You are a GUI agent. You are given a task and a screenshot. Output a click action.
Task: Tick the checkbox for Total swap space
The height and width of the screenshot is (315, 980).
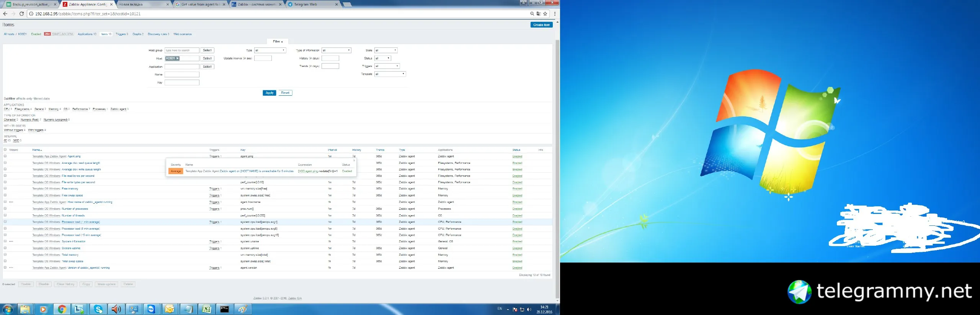point(5,261)
